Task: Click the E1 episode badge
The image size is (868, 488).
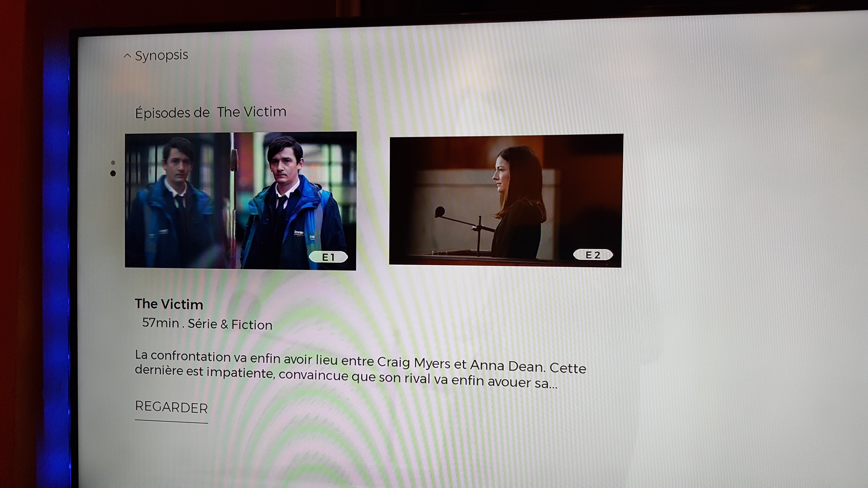Action: 328,257
